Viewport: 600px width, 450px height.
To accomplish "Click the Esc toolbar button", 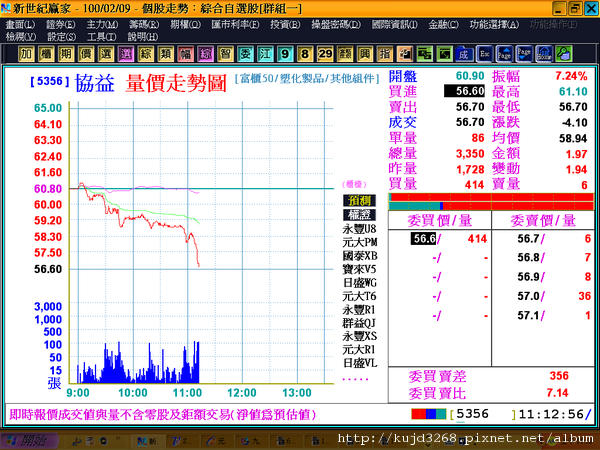I will point(484,54).
